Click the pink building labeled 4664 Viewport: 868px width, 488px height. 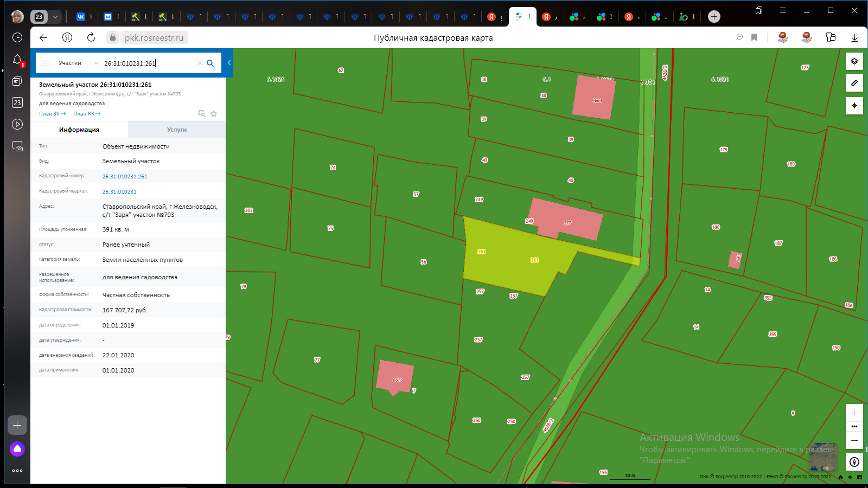click(595, 98)
